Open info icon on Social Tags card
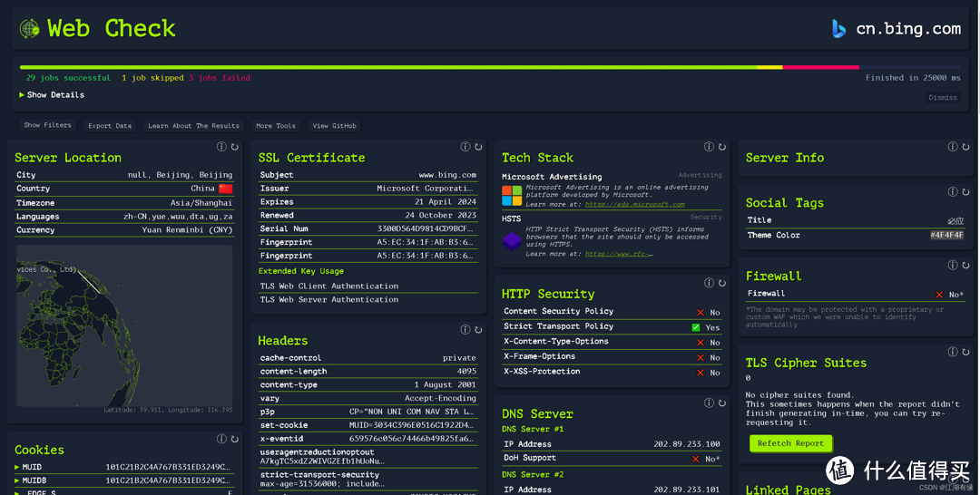Image resolution: width=980 pixels, height=495 pixels. point(953,191)
